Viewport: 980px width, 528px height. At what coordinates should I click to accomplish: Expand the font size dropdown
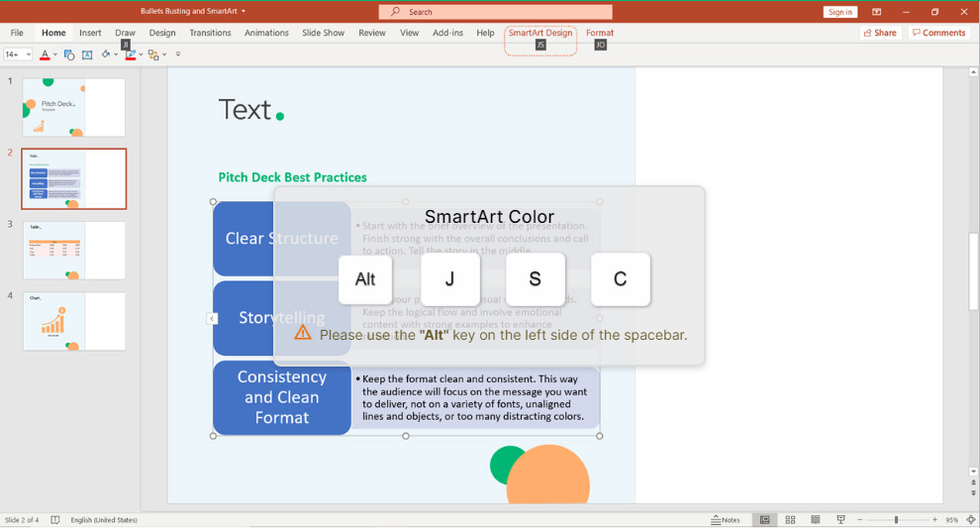click(28, 55)
